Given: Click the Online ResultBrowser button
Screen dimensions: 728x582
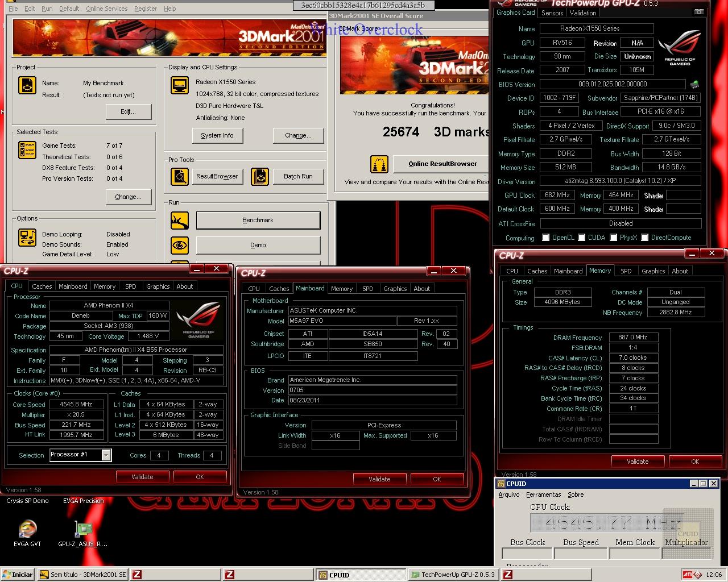Looking at the screenshot, I should [442, 164].
